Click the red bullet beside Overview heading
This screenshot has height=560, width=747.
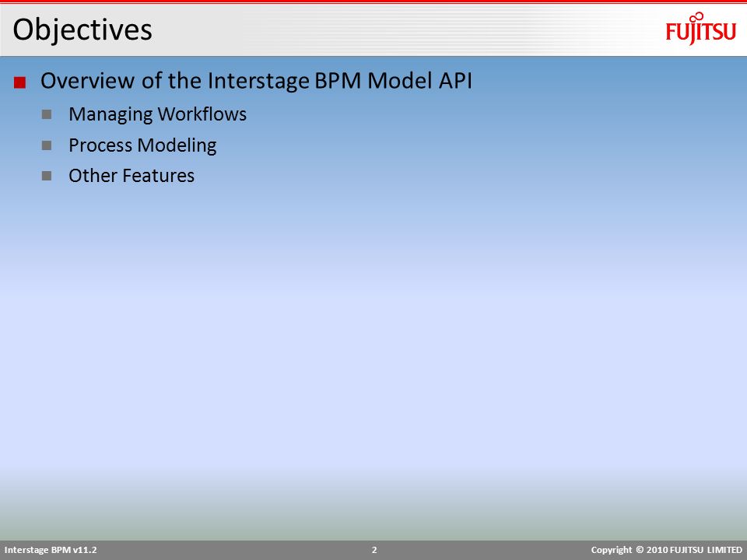point(19,82)
